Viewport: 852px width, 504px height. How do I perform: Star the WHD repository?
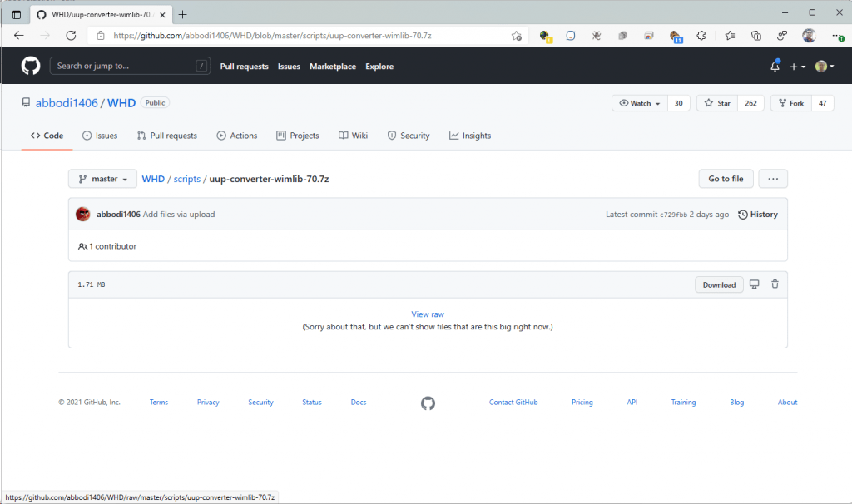pos(717,103)
